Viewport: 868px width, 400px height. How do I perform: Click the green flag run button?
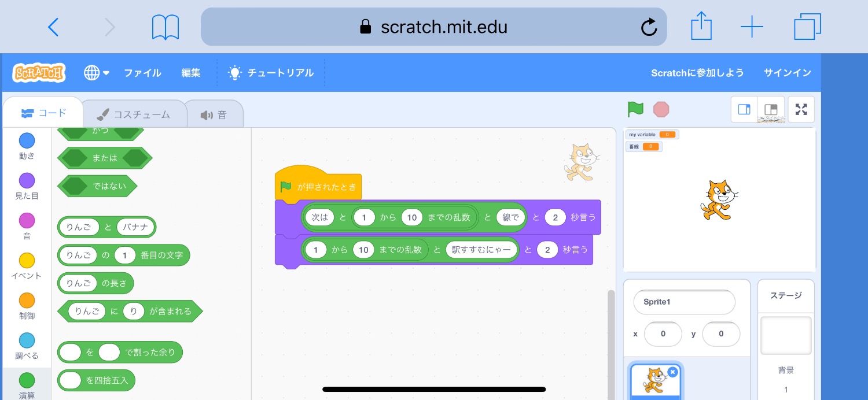(635, 109)
